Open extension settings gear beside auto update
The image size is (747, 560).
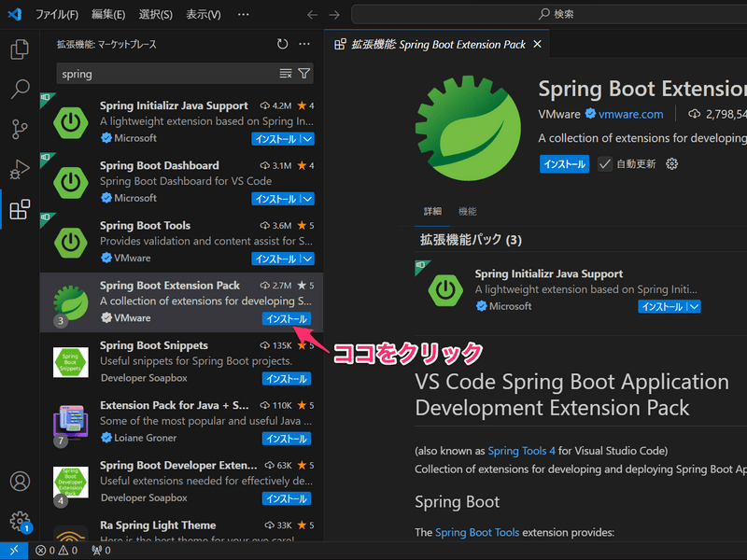[671, 164]
